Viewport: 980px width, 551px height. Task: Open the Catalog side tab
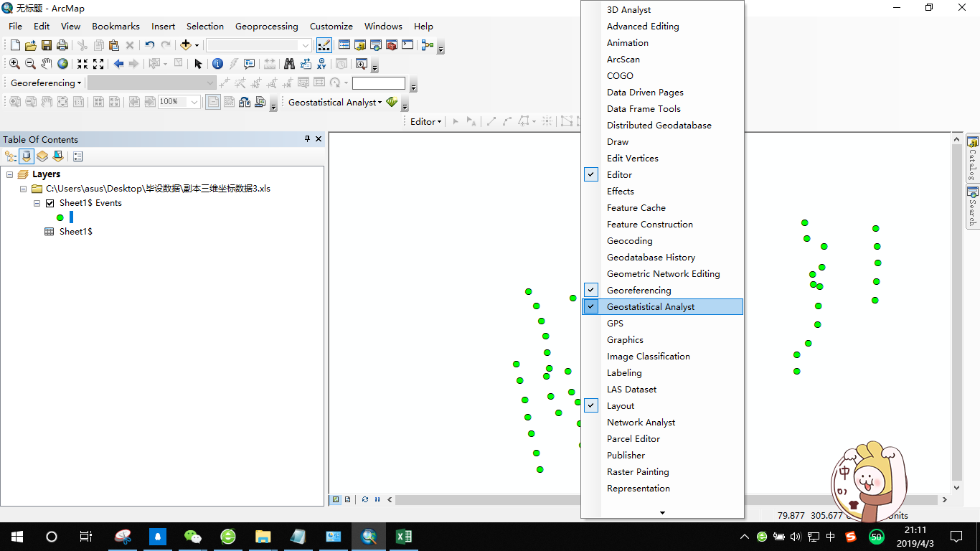click(x=973, y=159)
